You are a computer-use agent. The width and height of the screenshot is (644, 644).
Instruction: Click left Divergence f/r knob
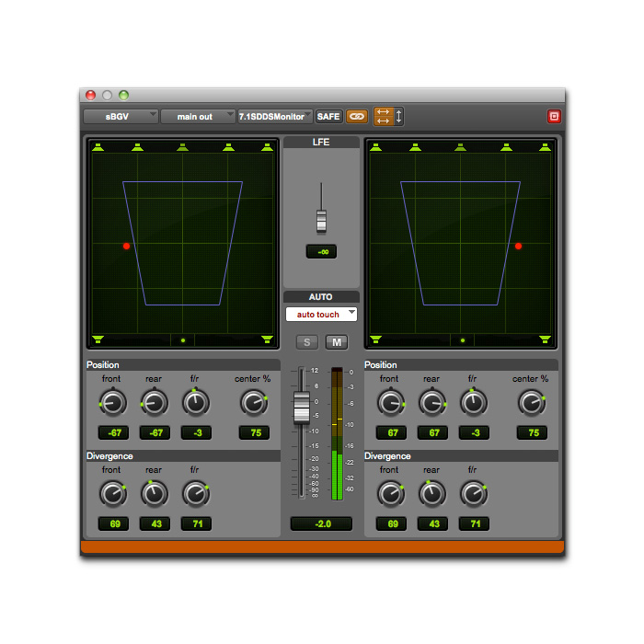click(x=196, y=494)
